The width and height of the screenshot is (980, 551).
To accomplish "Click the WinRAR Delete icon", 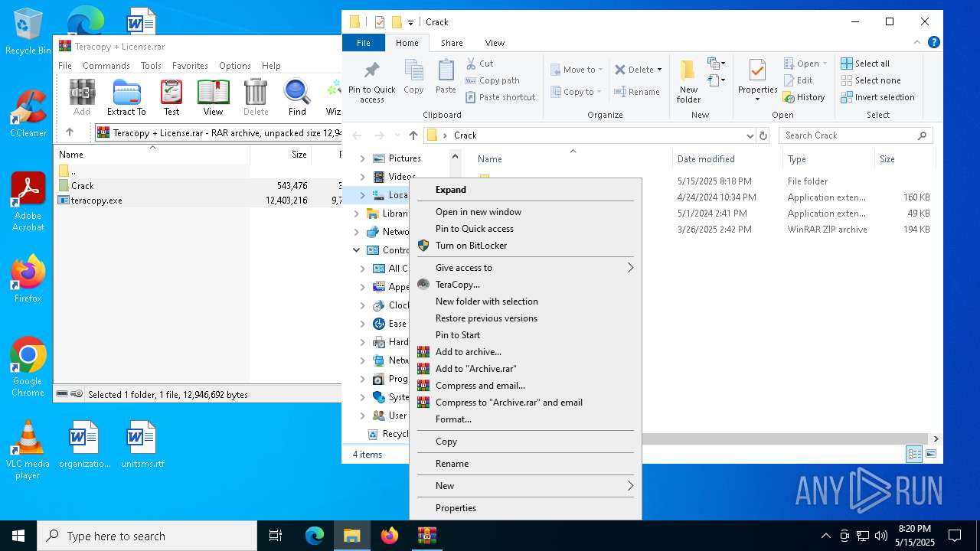I will (x=256, y=97).
